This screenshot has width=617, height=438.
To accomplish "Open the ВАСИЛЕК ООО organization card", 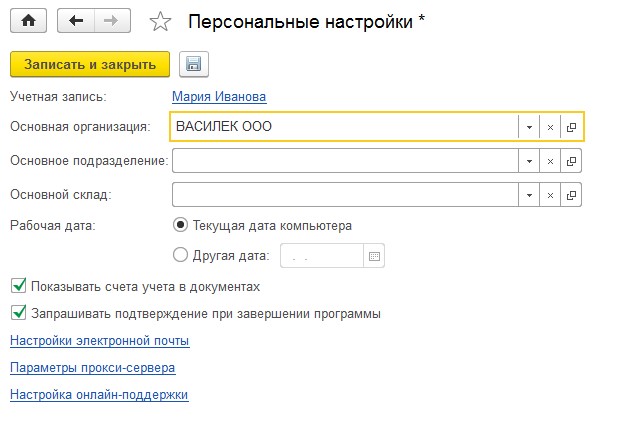I will [x=571, y=127].
